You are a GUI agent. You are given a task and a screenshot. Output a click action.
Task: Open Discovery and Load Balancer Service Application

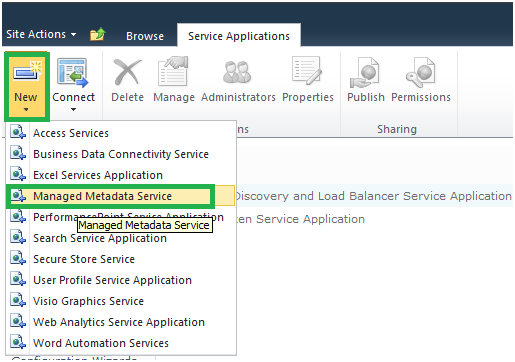coord(374,196)
